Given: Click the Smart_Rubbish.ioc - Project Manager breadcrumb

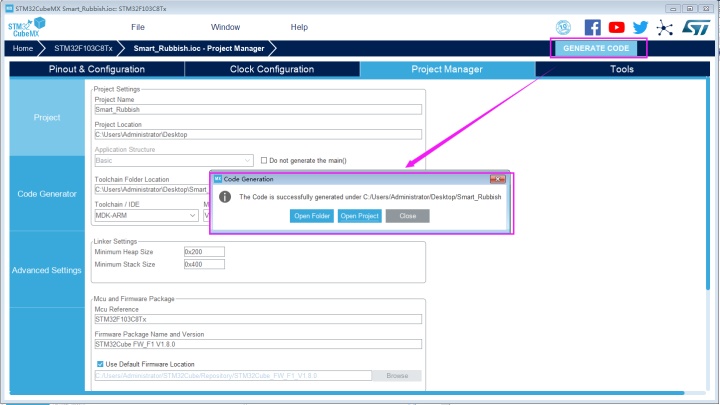Looking at the screenshot, I should pyautogui.click(x=199, y=48).
